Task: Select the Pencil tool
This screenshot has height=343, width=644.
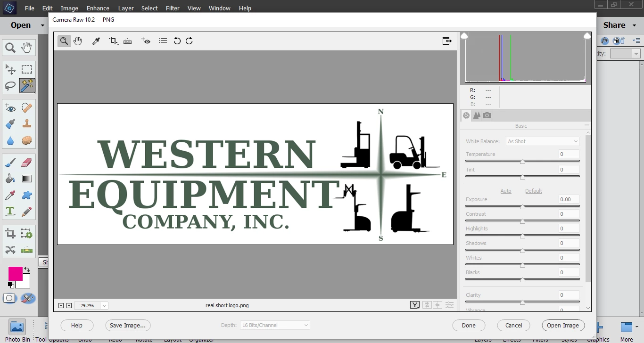Action: pos(27,211)
